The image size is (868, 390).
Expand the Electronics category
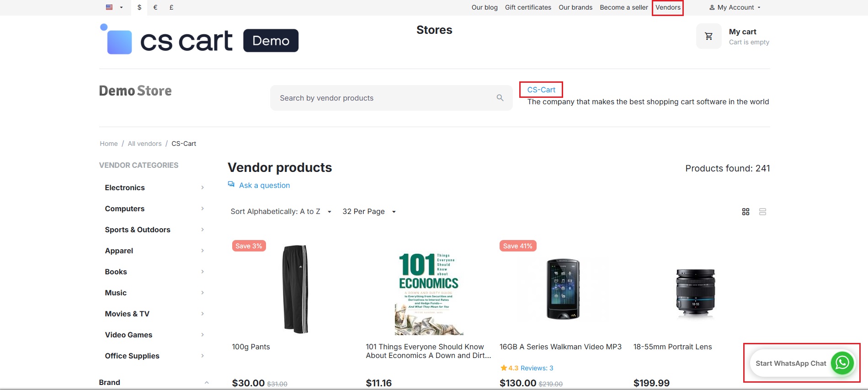click(202, 187)
